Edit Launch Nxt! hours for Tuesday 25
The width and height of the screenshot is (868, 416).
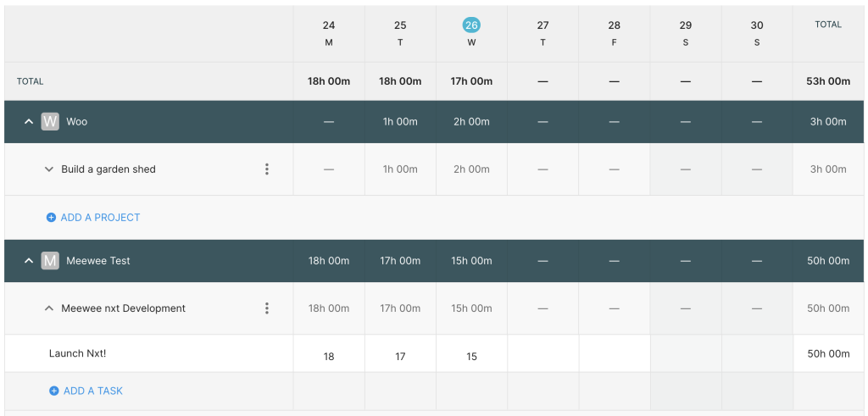click(x=400, y=354)
